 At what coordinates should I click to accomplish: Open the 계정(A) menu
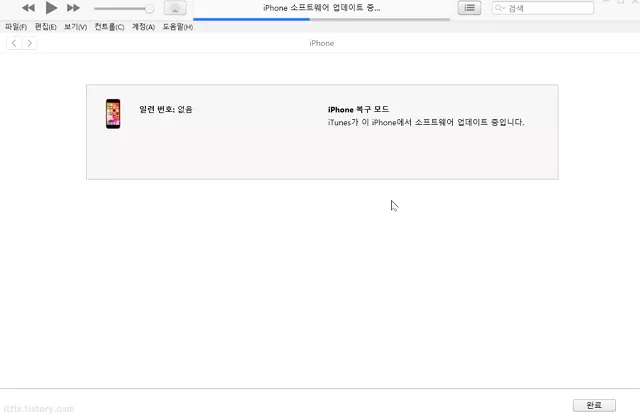(x=143, y=27)
